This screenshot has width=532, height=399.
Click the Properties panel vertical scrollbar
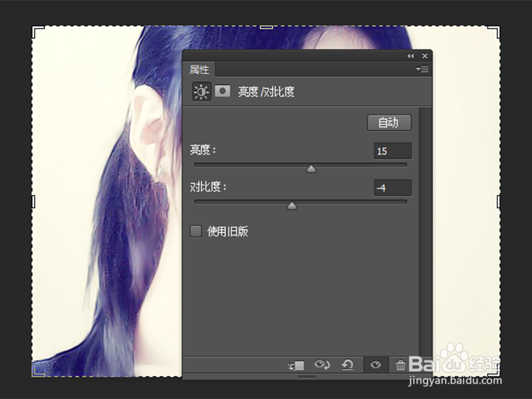(425, 231)
